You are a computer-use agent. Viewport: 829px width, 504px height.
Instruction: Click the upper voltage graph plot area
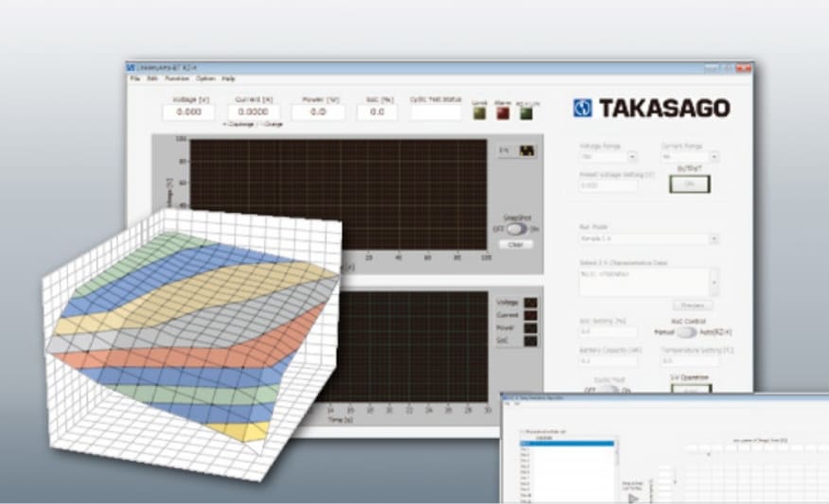339,195
